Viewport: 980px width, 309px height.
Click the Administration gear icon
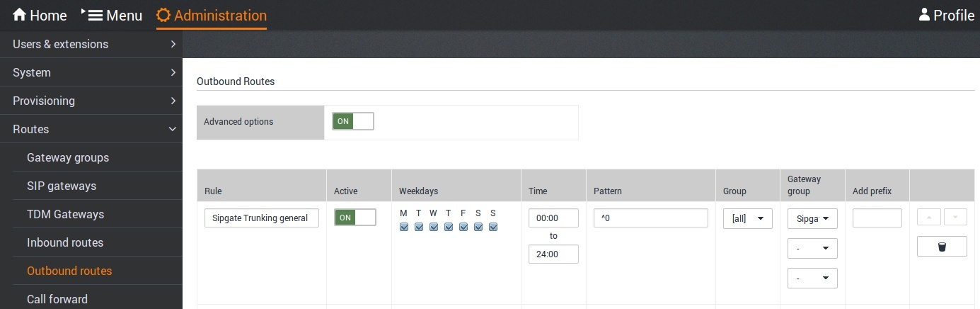point(163,15)
